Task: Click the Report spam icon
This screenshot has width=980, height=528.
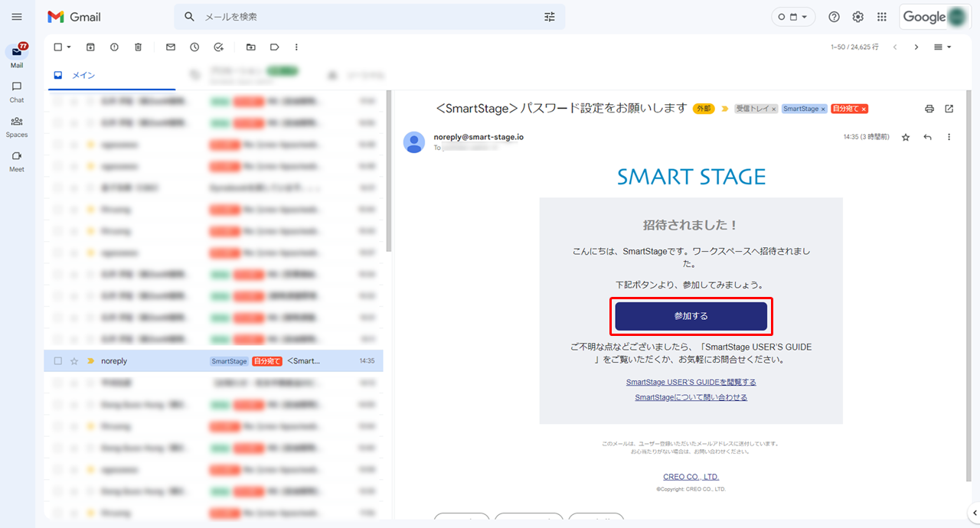Action: click(114, 47)
